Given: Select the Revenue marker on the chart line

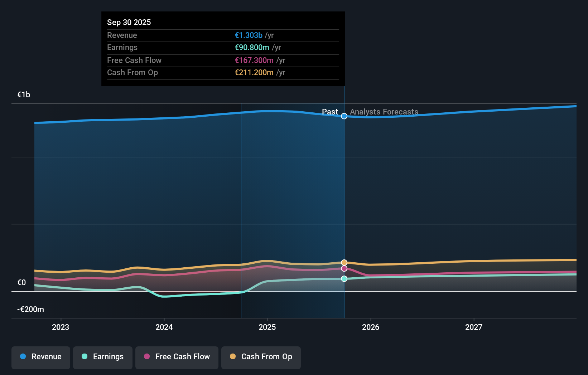Looking at the screenshot, I should [x=344, y=116].
